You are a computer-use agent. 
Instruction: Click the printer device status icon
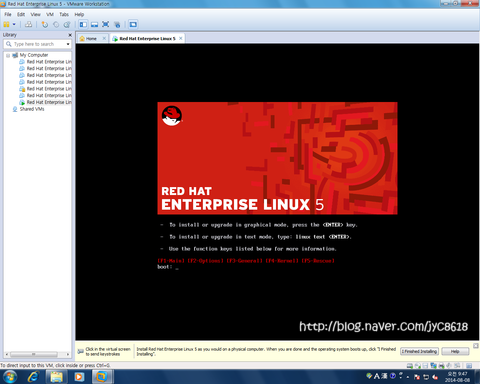click(x=441, y=366)
